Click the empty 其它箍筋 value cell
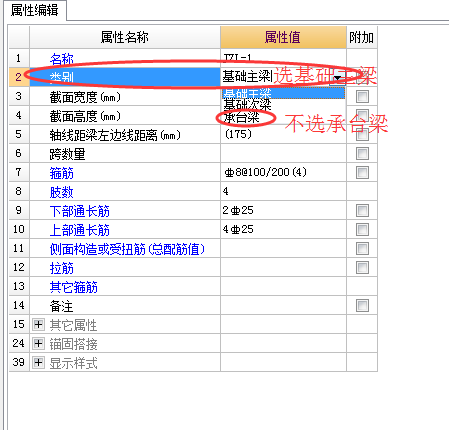This screenshot has width=449, height=430. 283,286
